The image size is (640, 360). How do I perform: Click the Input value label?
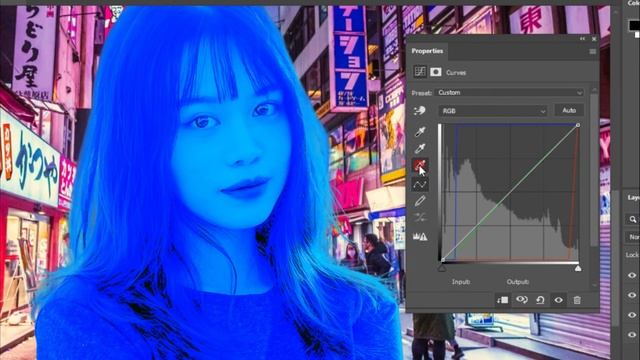[x=461, y=282]
